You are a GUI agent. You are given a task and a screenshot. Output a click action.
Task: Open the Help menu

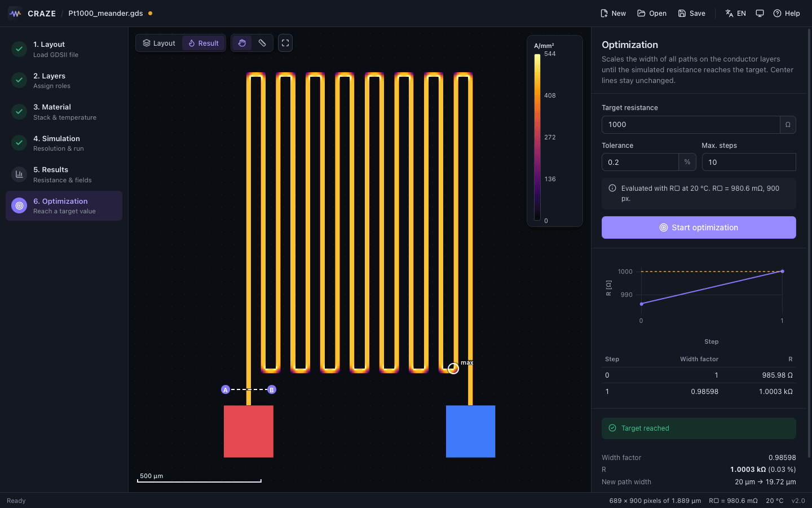pos(786,13)
